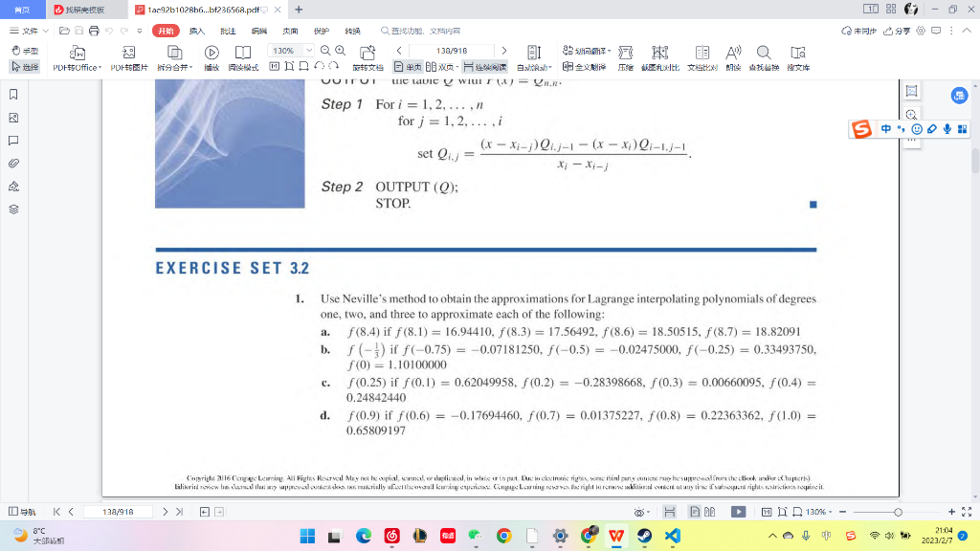Screen dimensions: 980x551
Task: Open the 压缩 (compress) tool
Action: coord(626,58)
